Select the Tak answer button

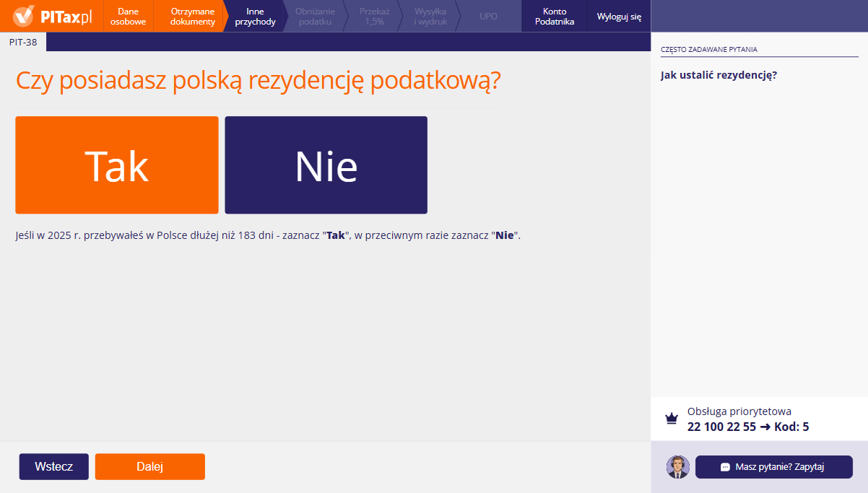click(x=116, y=165)
